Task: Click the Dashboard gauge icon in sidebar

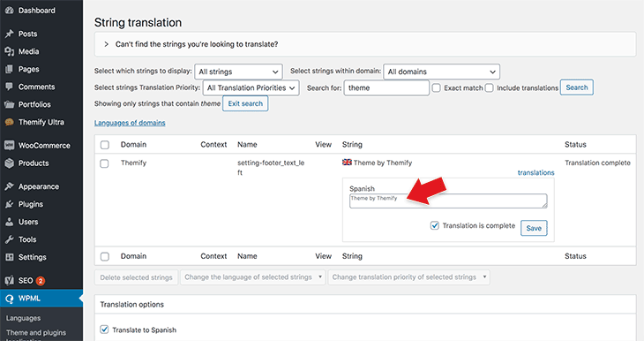Action: click(9, 11)
